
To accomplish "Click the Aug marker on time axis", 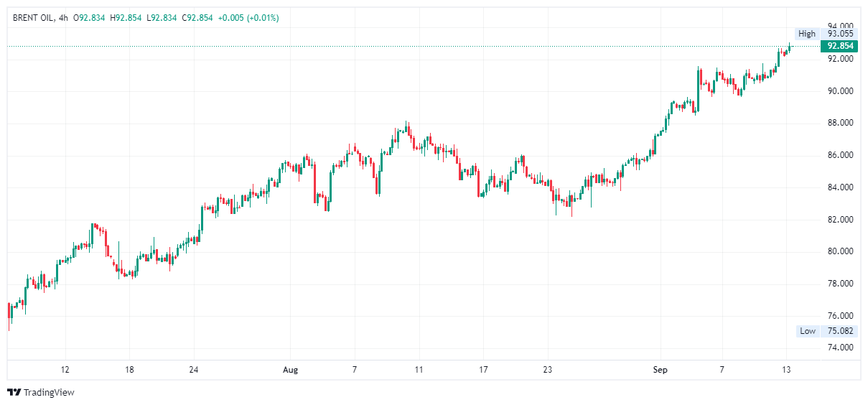I will [x=290, y=370].
